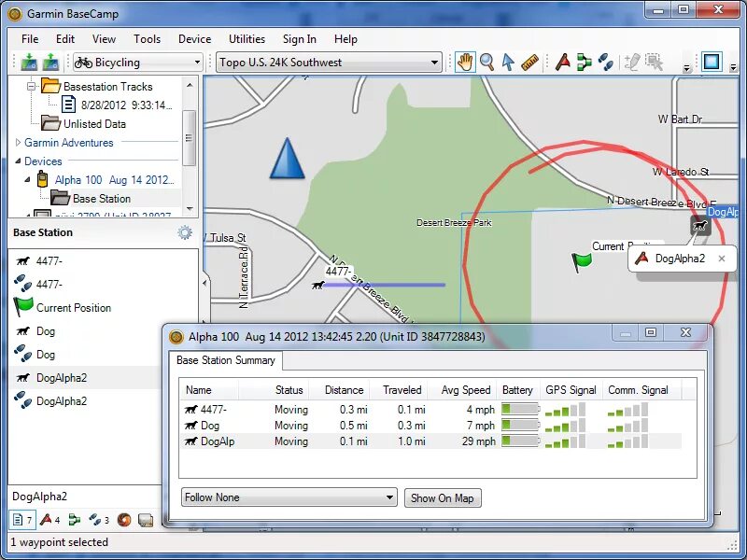Click the Receive from Device toolbar icon

click(x=50, y=63)
